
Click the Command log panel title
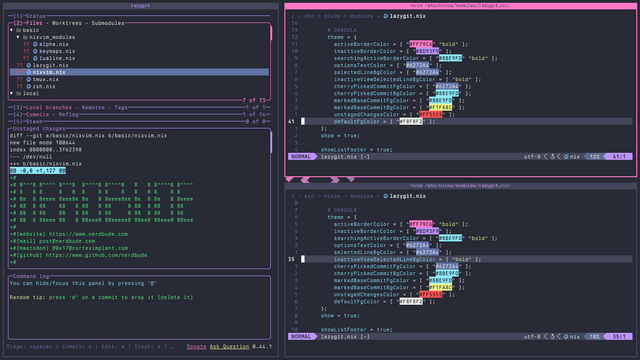[31, 276]
